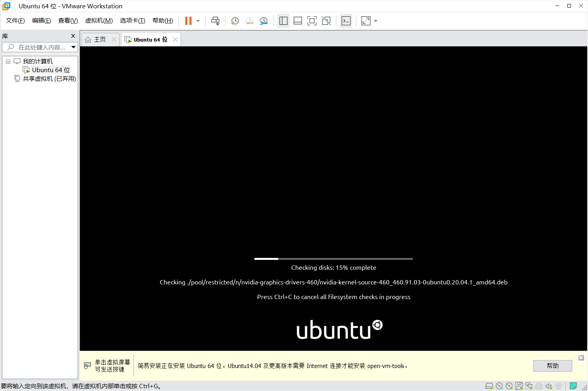Toggle the thumbnail bar visibility
This screenshot has height=391, width=588.
click(298, 21)
